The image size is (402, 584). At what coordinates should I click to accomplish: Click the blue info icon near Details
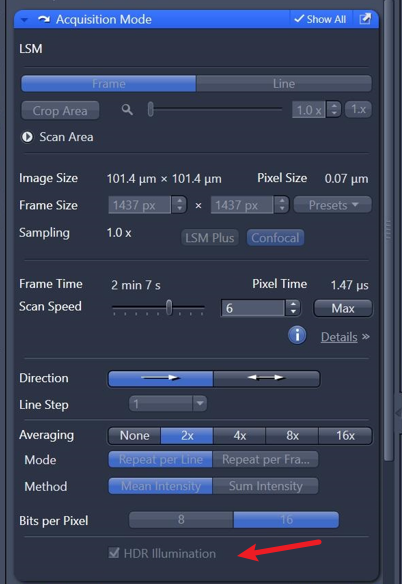pyautogui.click(x=297, y=335)
